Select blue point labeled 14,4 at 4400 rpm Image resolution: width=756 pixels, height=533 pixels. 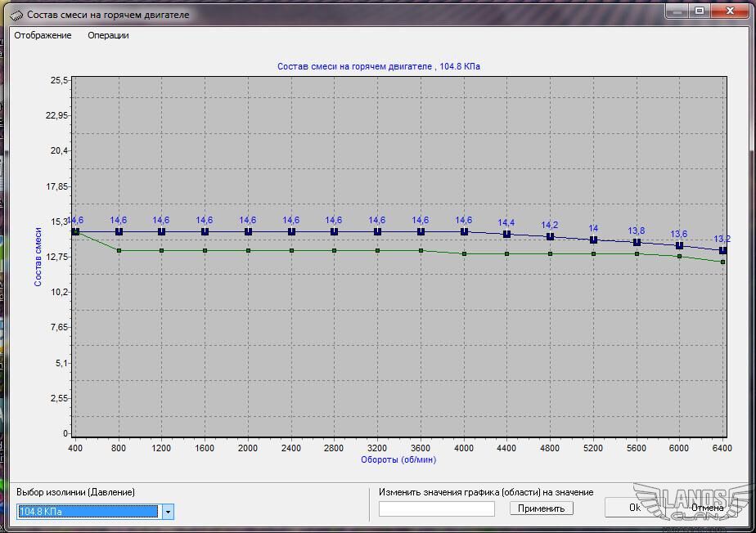point(506,235)
